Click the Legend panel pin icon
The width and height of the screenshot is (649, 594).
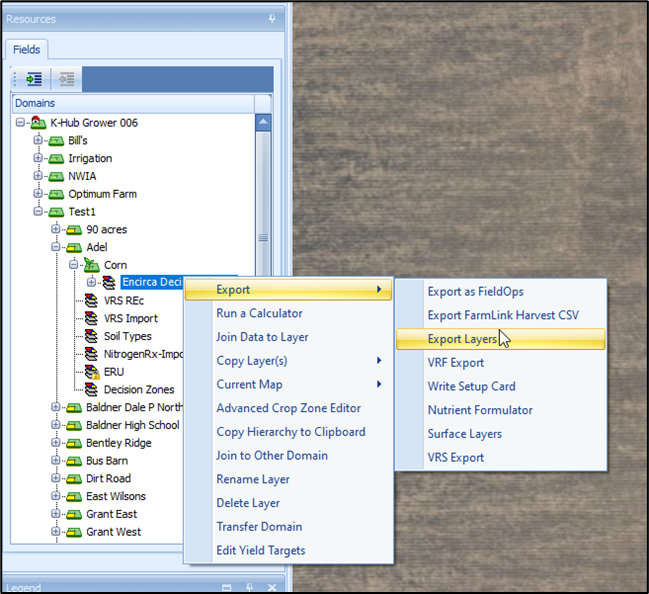click(x=249, y=587)
